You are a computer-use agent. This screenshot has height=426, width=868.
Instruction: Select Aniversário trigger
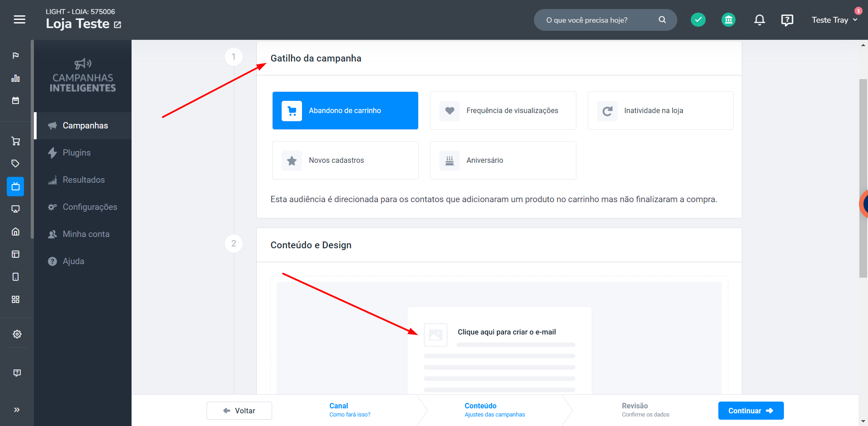(503, 161)
